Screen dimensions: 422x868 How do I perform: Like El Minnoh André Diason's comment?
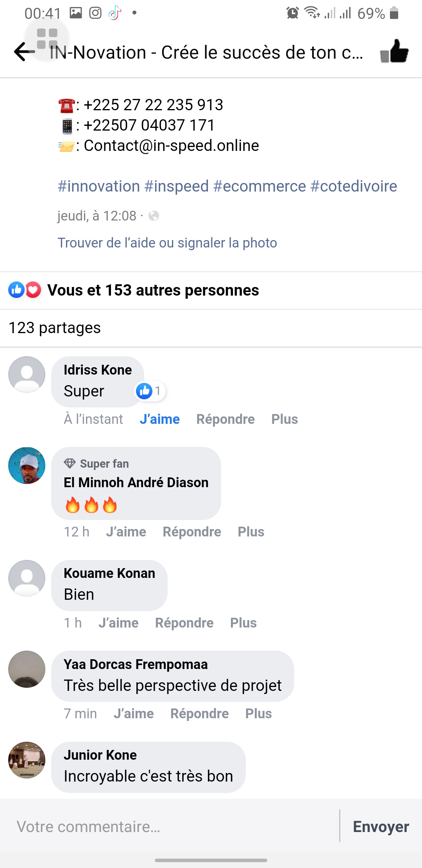pyautogui.click(x=126, y=532)
